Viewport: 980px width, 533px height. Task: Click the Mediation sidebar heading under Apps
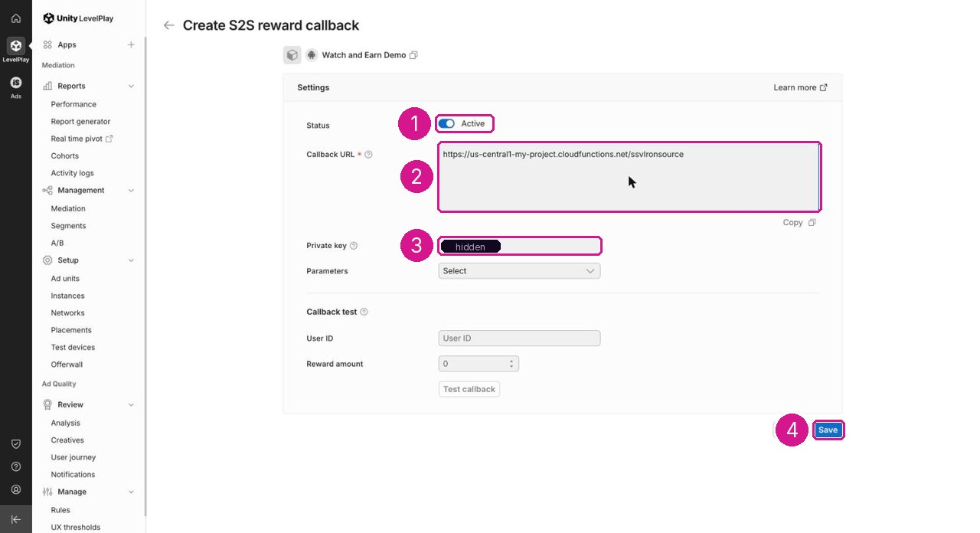coord(58,66)
